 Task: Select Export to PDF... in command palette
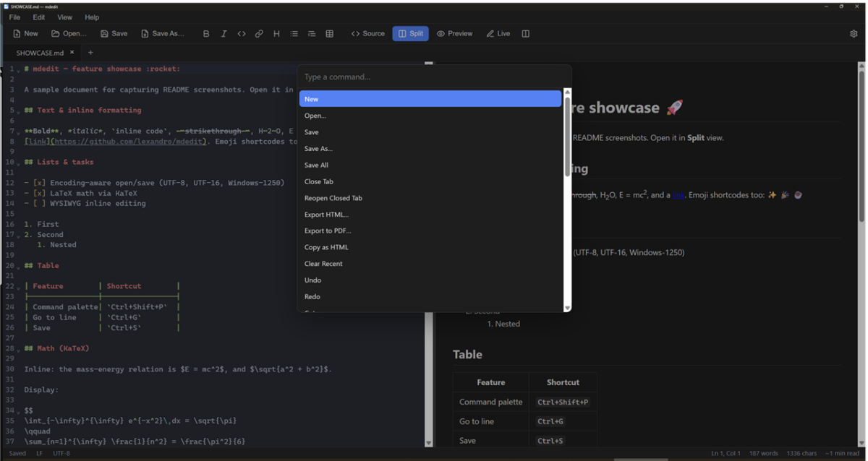(x=430, y=231)
